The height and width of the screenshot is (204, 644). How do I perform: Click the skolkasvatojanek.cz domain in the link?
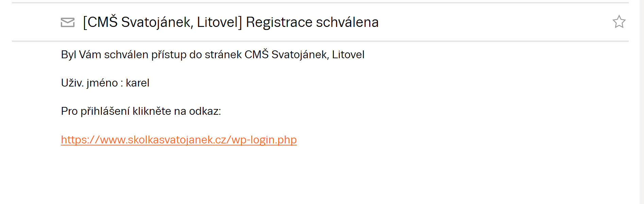coord(176,140)
